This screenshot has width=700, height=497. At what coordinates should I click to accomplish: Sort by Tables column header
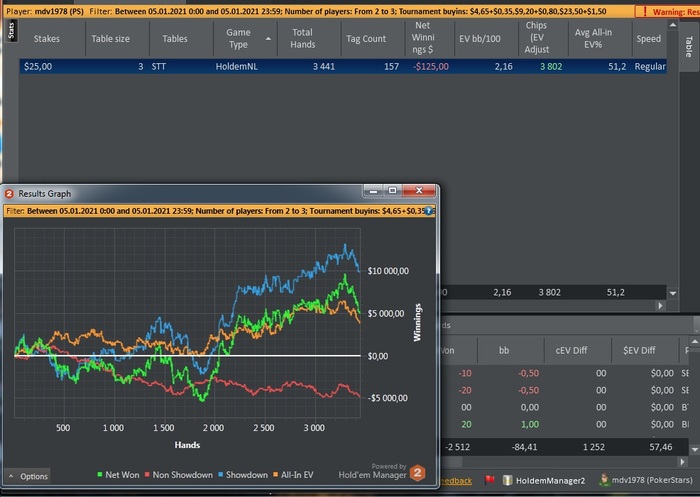tap(175, 39)
